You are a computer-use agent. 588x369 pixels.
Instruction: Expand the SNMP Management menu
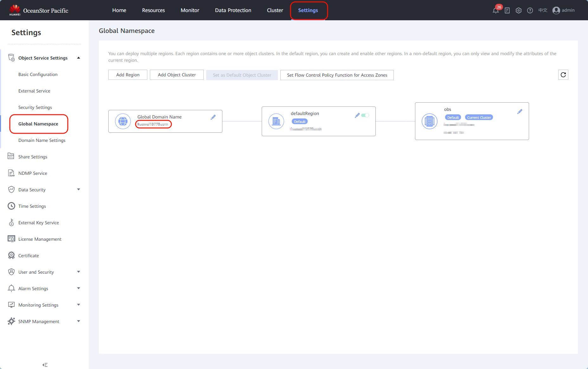click(x=79, y=321)
